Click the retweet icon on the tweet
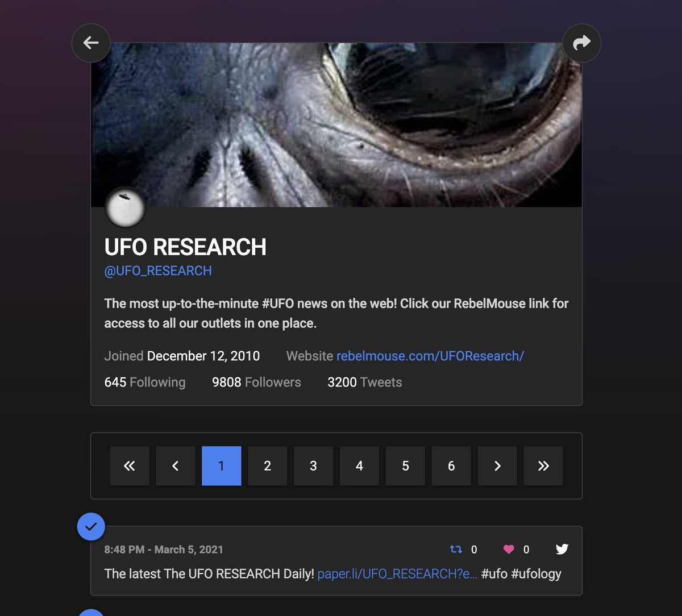The height and width of the screenshot is (616, 682). [x=456, y=550]
